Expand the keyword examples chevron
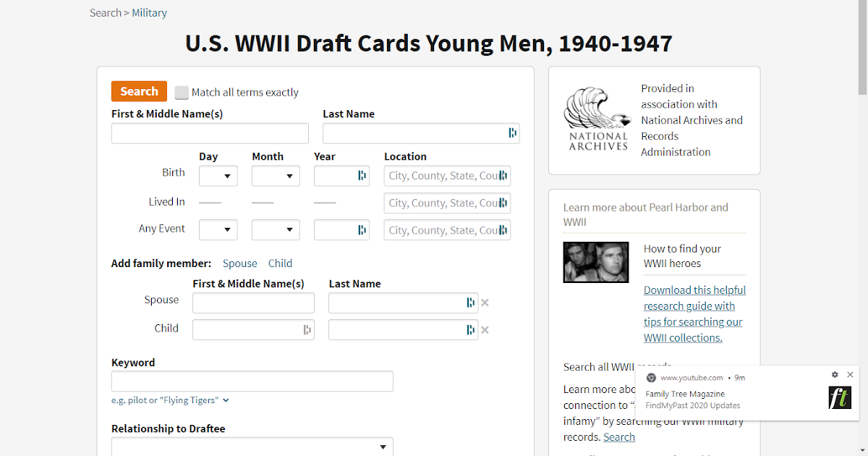The width and height of the screenshot is (868, 456). pos(224,399)
